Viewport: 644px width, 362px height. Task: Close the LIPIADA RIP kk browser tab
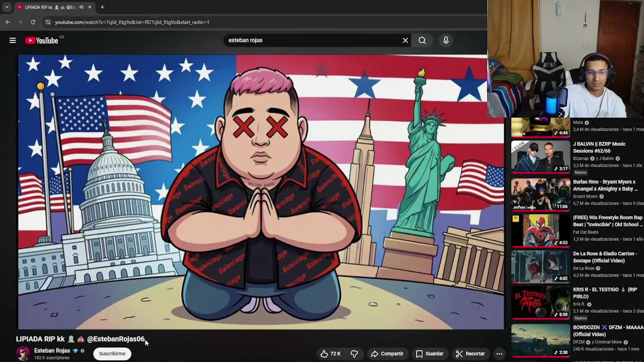point(90,7)
